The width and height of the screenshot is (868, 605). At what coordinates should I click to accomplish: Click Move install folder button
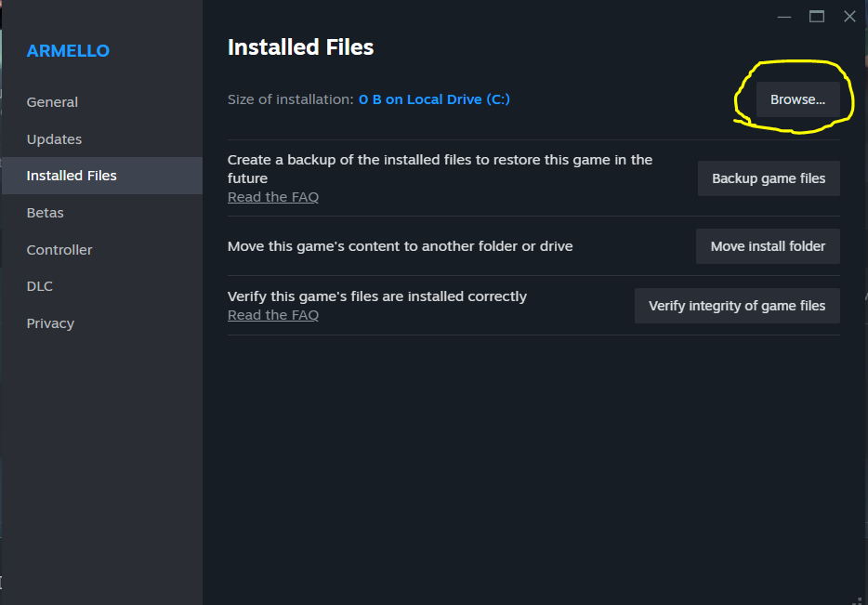click(x=768, y=246)
